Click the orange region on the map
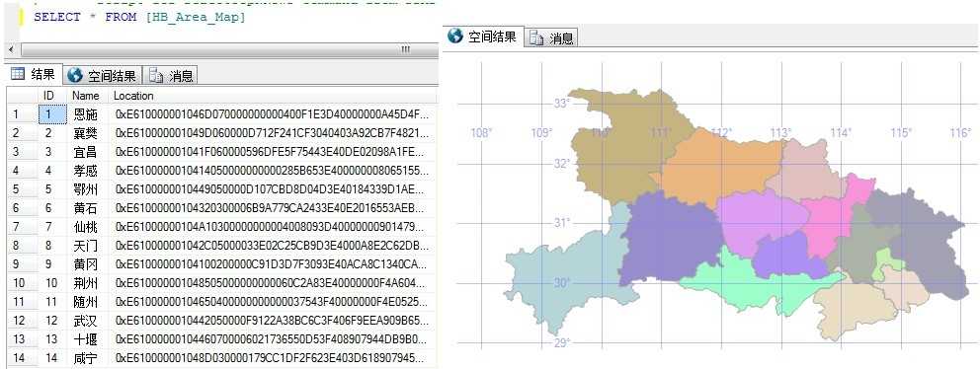Image resolution: width=980 pixels, height=369 pixels. pyautogui.click(x=719, y=166)
